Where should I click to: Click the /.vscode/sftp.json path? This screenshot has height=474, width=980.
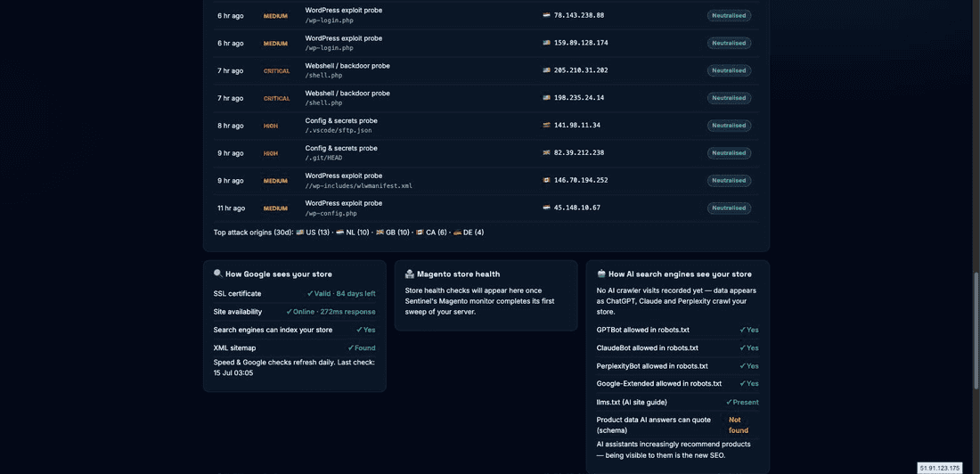339,131
